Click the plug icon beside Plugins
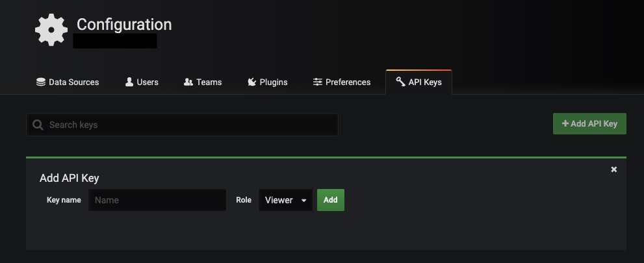This screenshot has height=263, width=644. click(252, 82)
